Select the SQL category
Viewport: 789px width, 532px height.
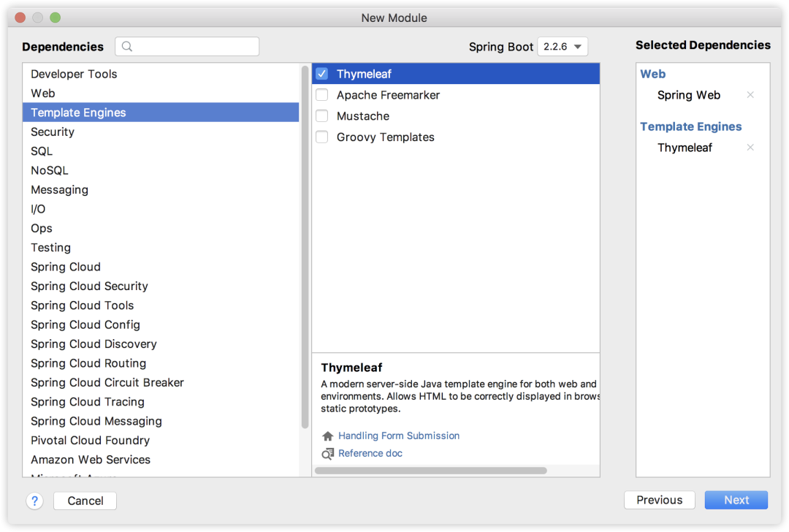[161, 151]
